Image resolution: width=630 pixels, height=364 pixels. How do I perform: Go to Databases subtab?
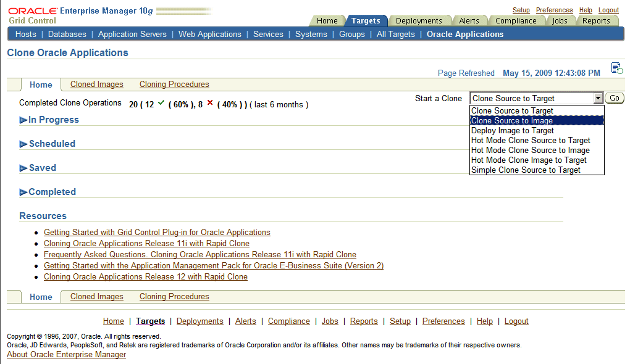pyautogui.click(x=67, y=35)
